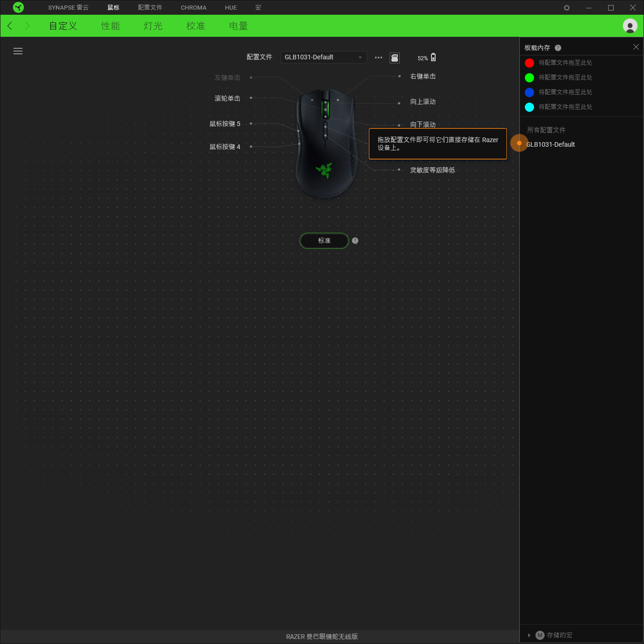
Task: Click the battery level icon
Action: click(433, 57)
